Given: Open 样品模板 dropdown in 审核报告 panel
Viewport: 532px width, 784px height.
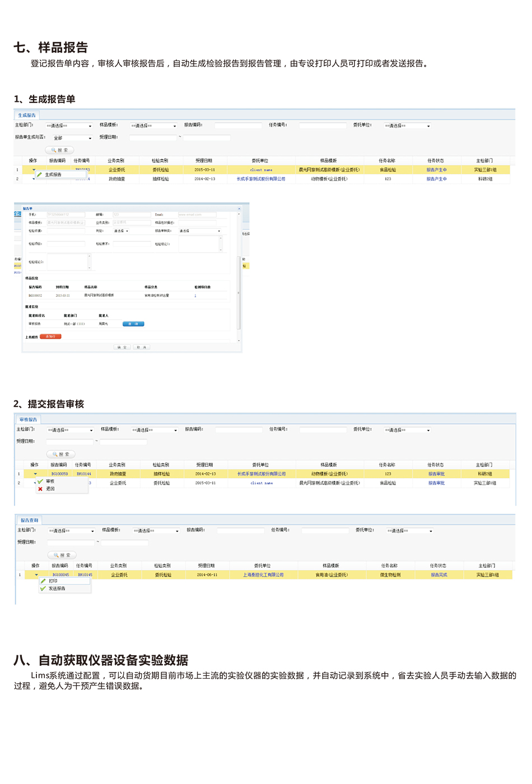Looking at the screenshot, I should [x=155, y=430].
